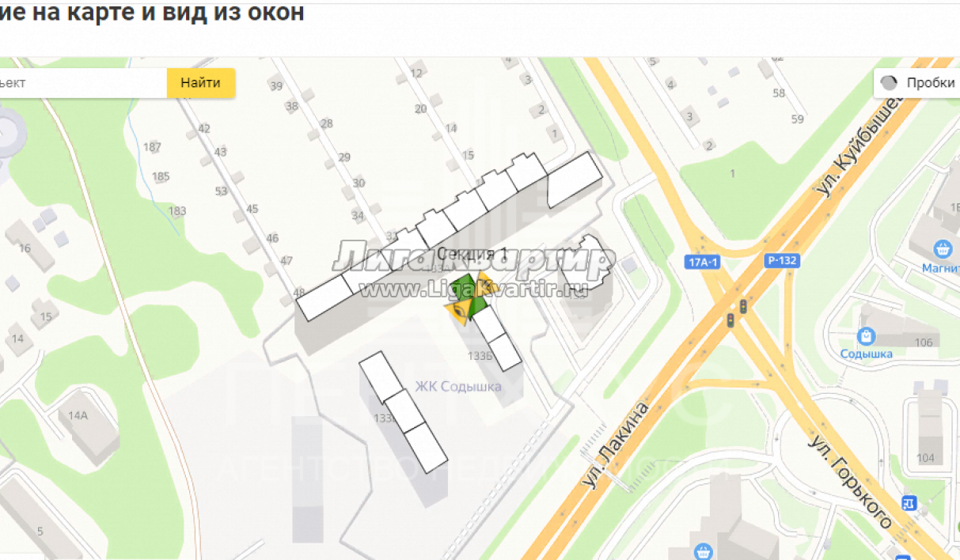Open the ЖК Содышка map label
Image resolution: width=960 pixels, height=560 pixels.
point(458,387)
